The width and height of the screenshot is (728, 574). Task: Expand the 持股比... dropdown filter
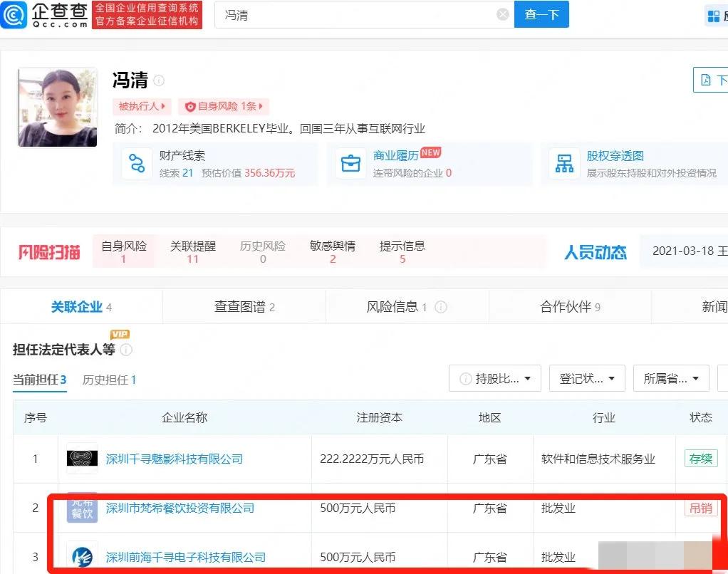tap(495, 379)
